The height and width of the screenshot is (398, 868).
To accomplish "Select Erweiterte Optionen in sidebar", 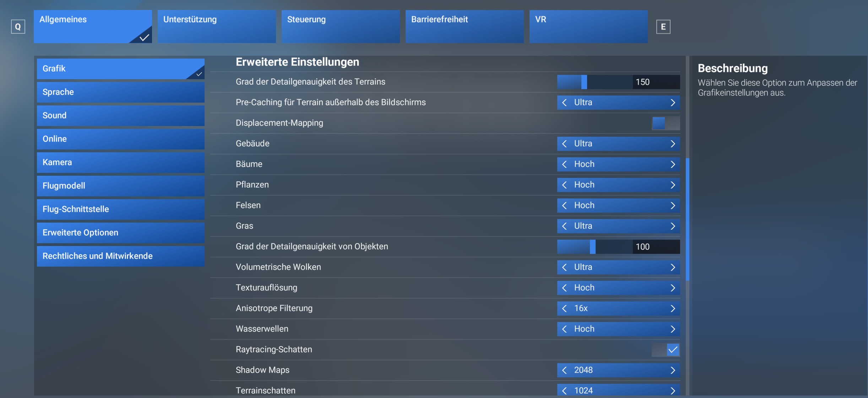I will pyautogui.click(x=120, y=233).
